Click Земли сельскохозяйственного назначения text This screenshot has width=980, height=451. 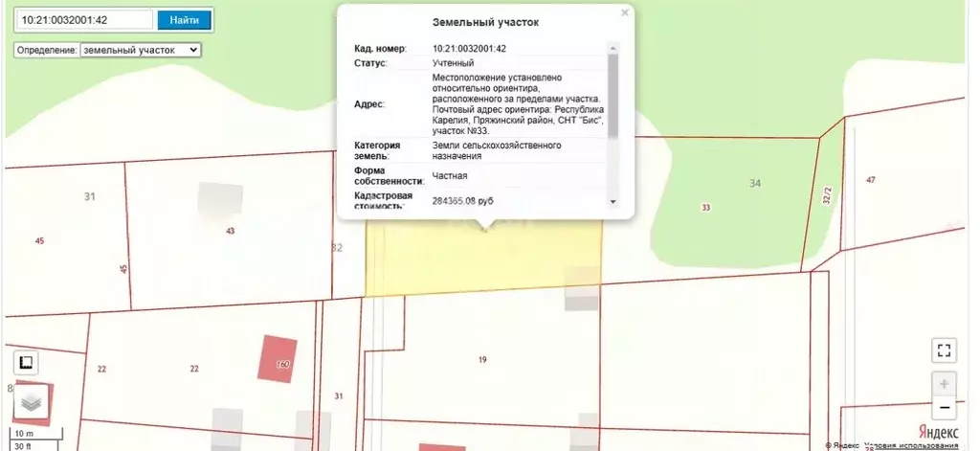(497, 150)
